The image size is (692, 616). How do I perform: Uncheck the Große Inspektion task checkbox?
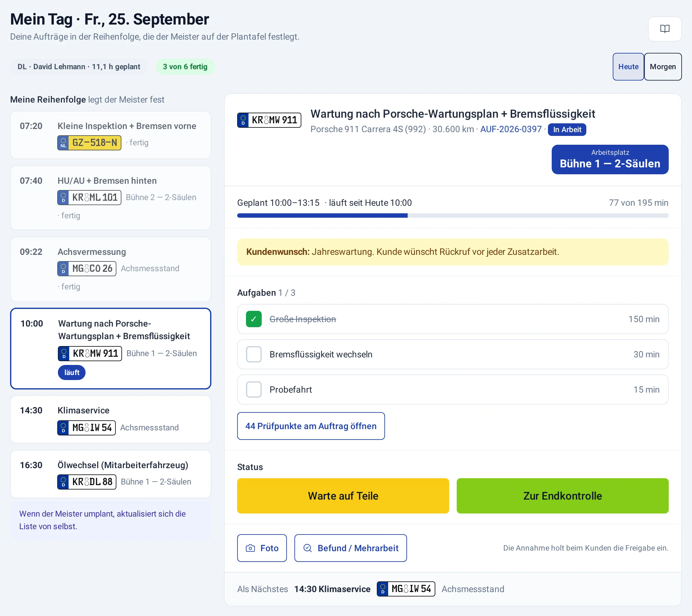[254, 319]
